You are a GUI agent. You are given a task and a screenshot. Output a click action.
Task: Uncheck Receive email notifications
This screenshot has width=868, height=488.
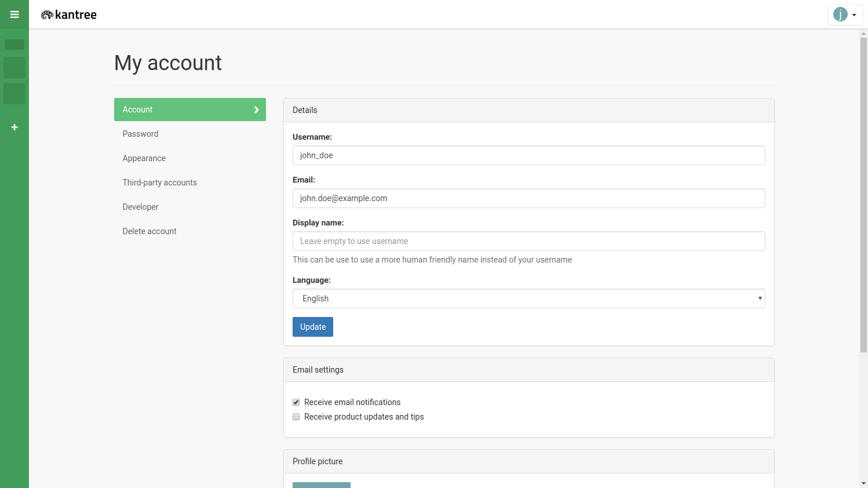(x=296, y=402)
